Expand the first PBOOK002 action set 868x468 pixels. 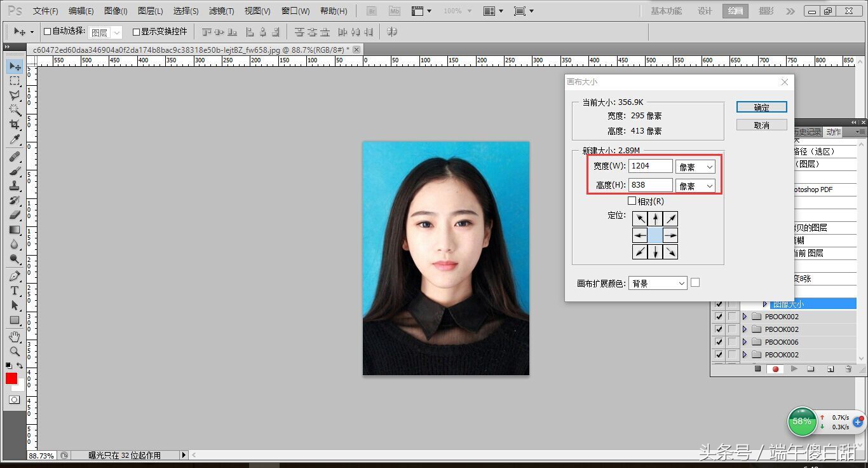pos(744,317)
